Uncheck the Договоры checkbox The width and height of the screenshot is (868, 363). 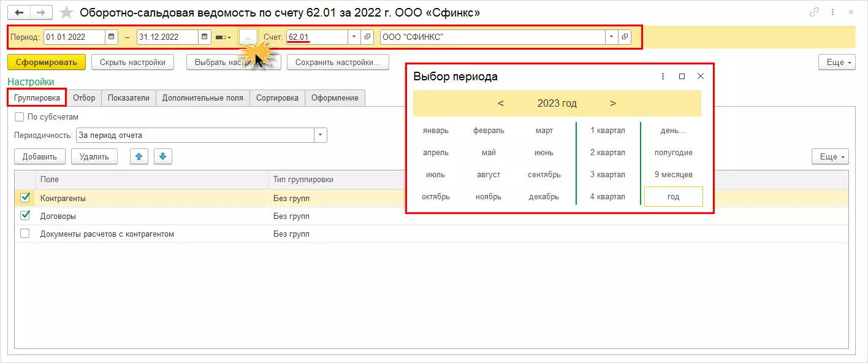point(25,215)
